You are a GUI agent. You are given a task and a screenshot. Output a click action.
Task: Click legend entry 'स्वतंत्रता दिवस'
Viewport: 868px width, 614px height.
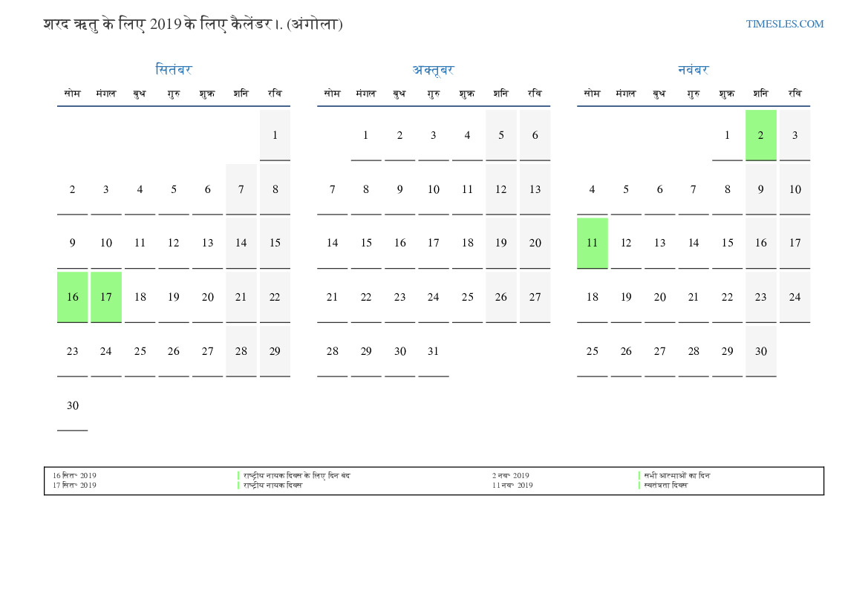click(665, 486)
